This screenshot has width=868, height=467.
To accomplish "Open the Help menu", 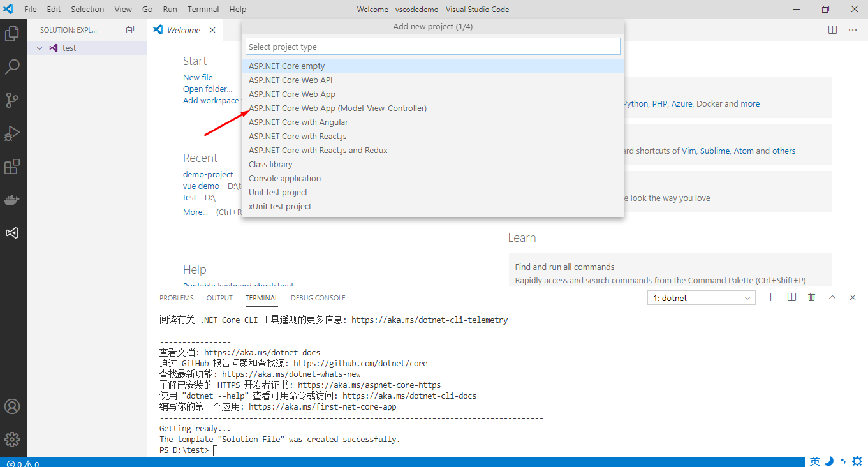I will pyautogui.click(x=237, y=9).
